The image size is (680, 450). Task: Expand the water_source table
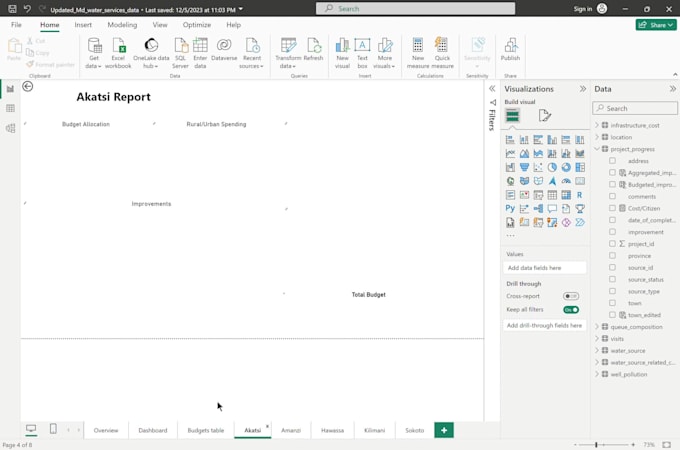tap(597, 350)
